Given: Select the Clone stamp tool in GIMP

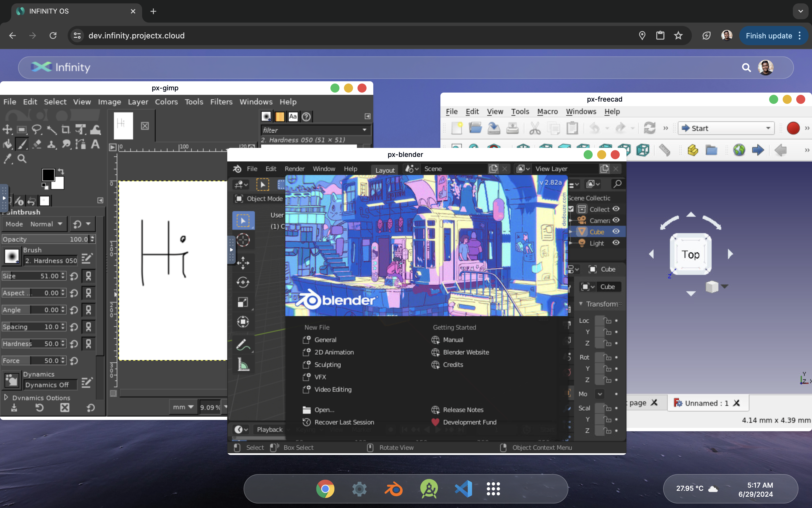Looking at the screenshot, I should click(x=51, y=144).
